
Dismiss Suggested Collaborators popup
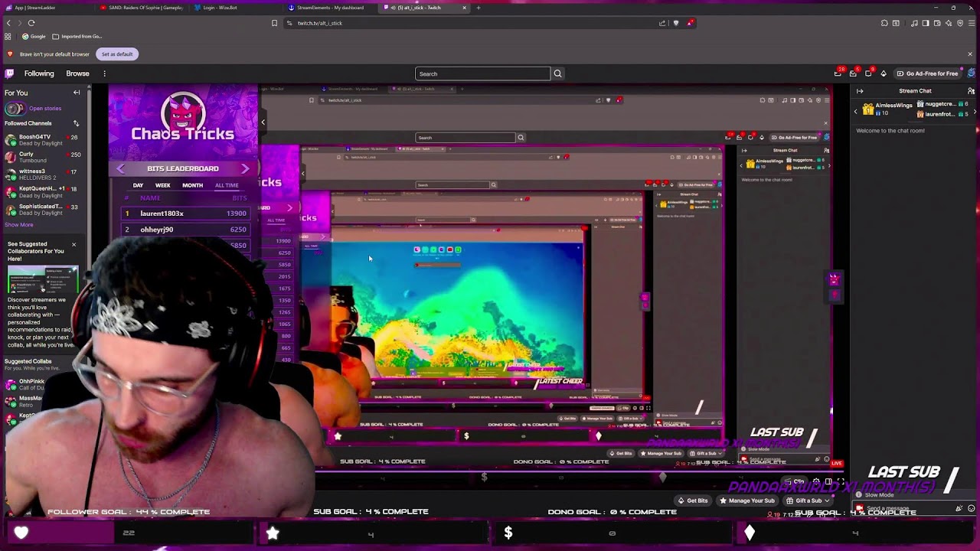(x=73, y=245)
